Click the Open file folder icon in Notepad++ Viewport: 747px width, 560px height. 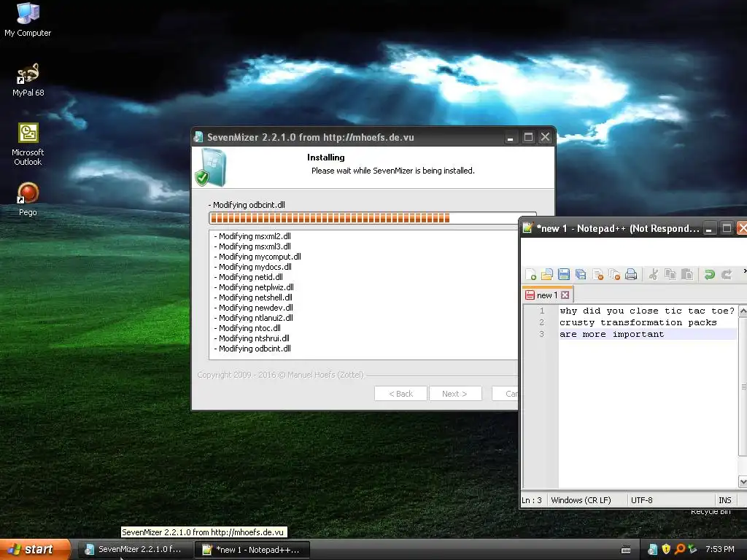pos(547,274)
